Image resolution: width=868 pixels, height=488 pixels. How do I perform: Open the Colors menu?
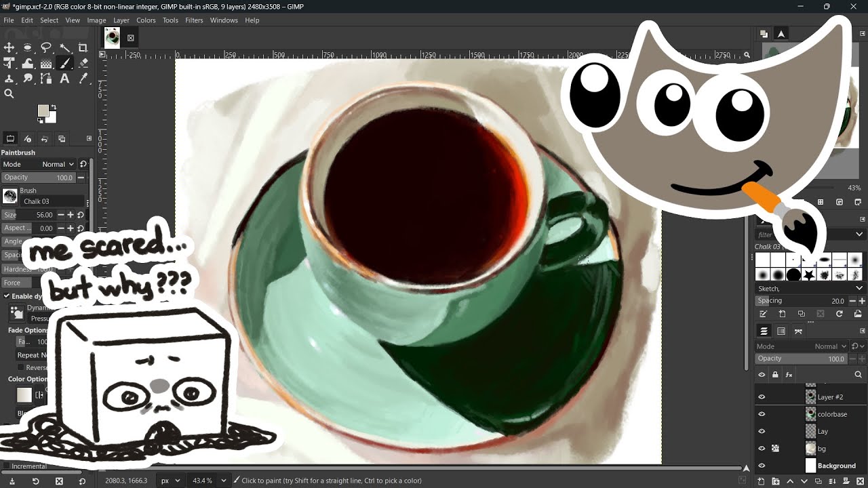click(x=146, y=20)
